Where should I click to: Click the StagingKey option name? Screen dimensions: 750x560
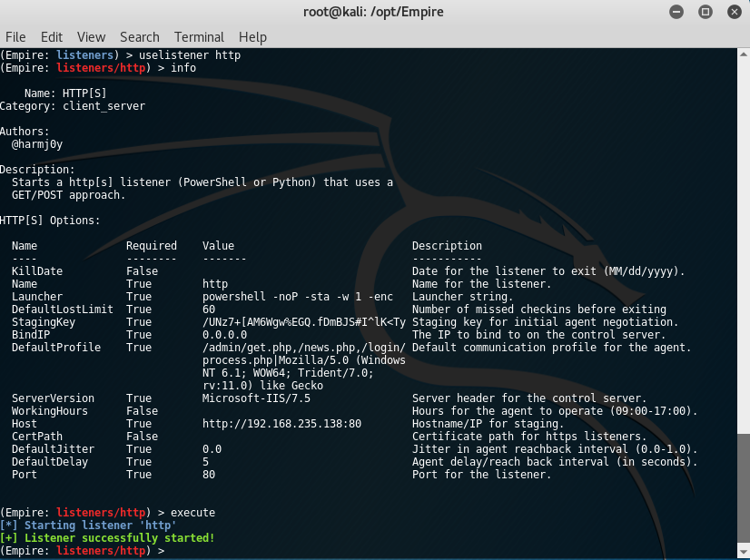pyautogui.click(x=43, y=322)
